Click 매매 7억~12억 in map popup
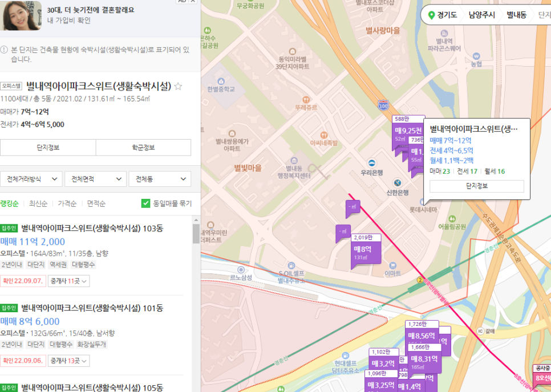The image size is (551, 392). coord(451,140)
